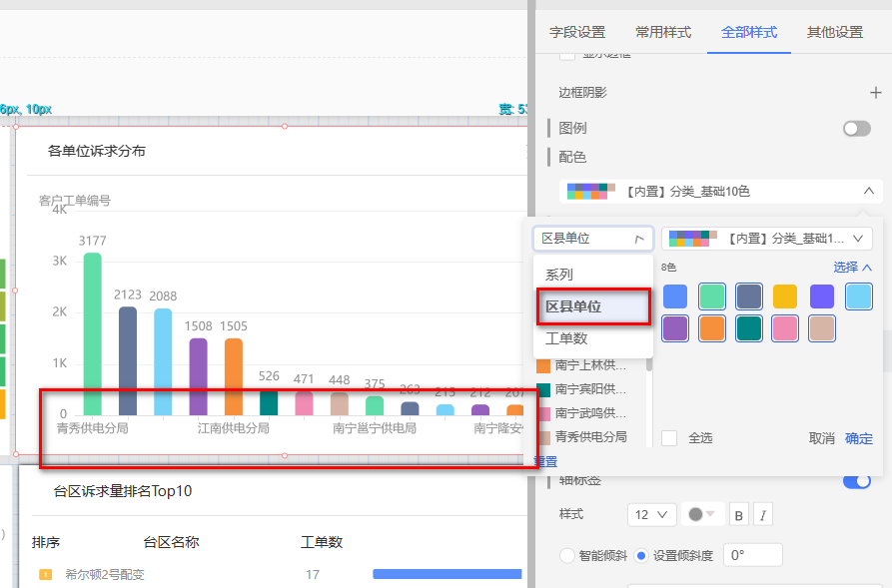Collapse the 分类_基础10色 color scheme dropdown
Screen dimensions: 892x588
(x=868, y=191)
